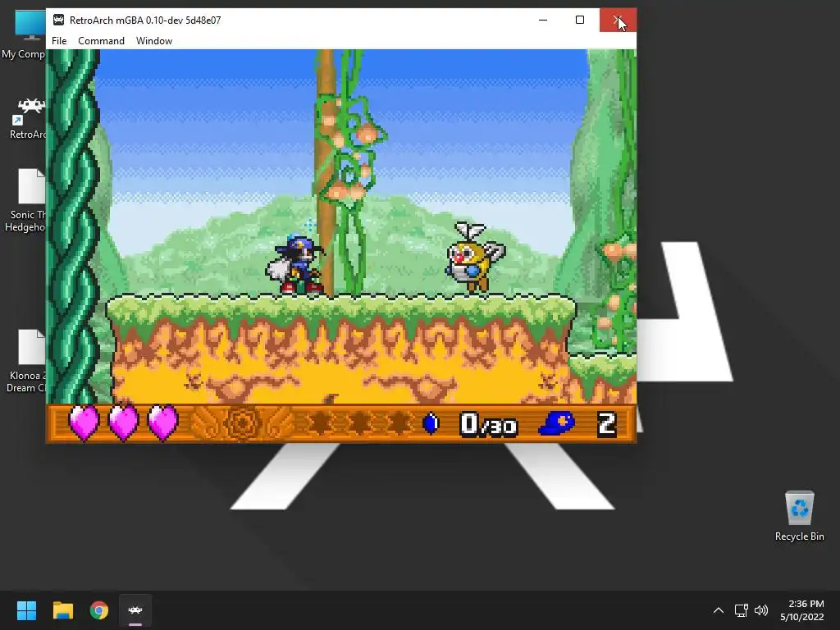Open the volume control tray icon
Image resolution: width=840 pixels, height=630 pixels.
point(760,610)
